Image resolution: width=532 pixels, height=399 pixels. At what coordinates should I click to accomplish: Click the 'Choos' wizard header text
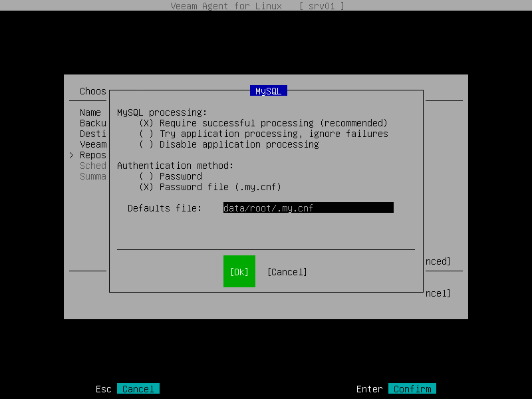point(92,91)
